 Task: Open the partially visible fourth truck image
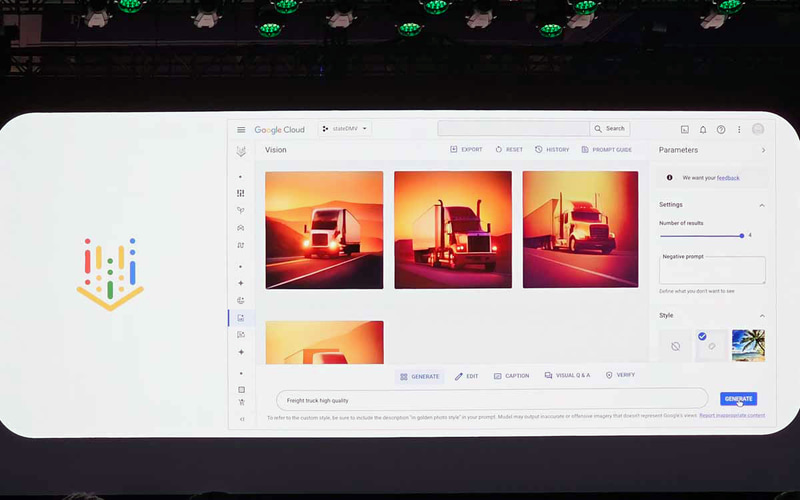click(324, 342)
